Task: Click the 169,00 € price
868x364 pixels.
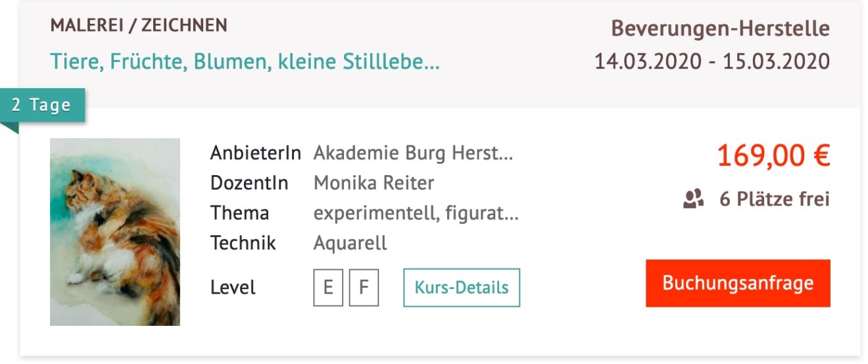Action: coord(773,156)
